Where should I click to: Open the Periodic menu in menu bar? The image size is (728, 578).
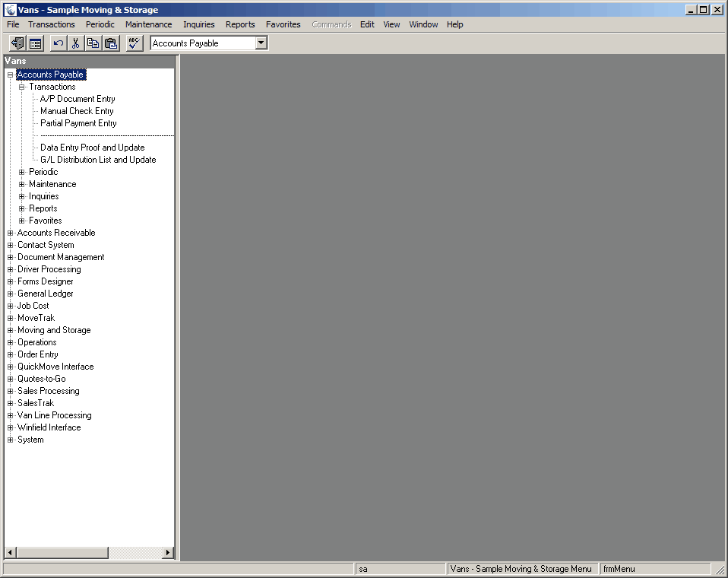(100, 24)
